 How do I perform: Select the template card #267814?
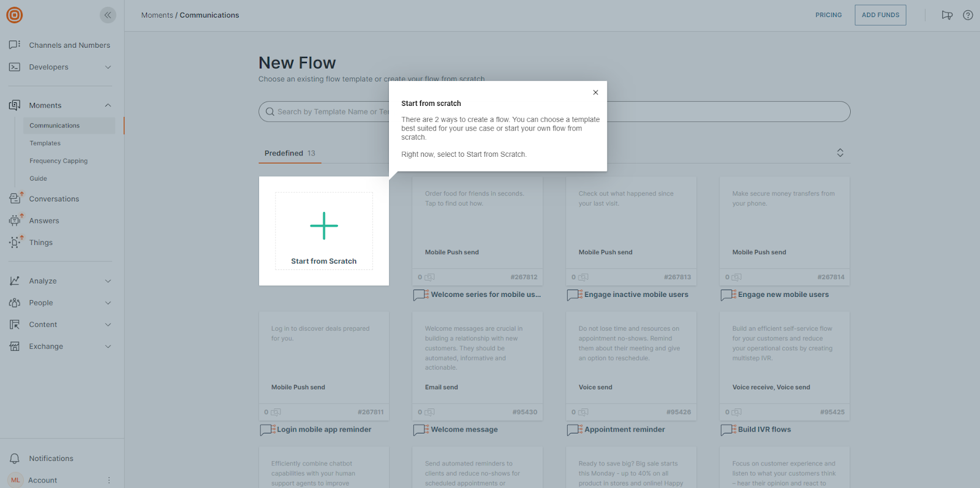(x=785, y=230)
